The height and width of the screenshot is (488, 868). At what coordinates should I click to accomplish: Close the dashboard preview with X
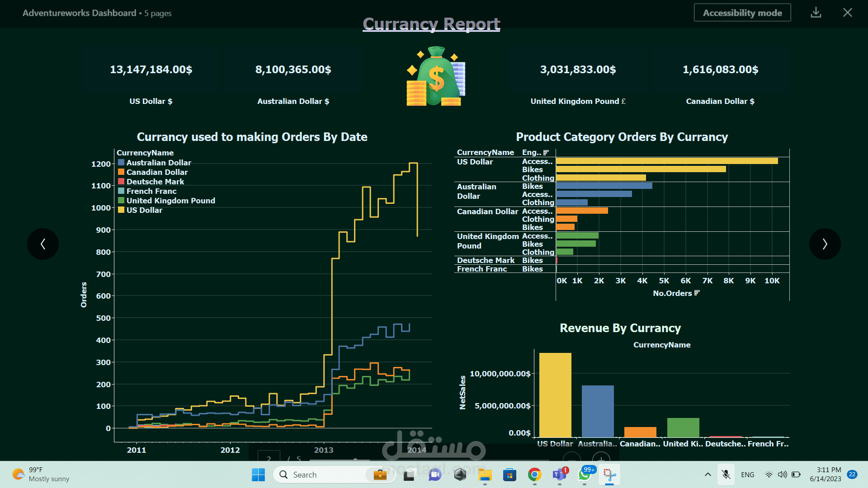[x=848, y=13]
